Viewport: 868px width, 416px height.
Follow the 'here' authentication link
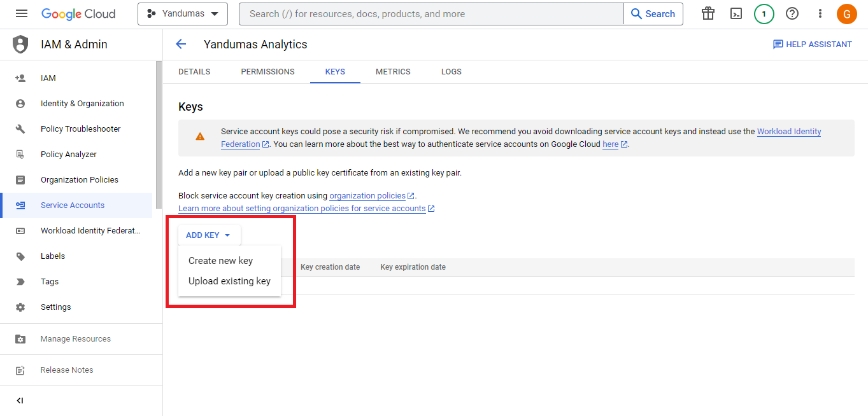coord(611,144)
